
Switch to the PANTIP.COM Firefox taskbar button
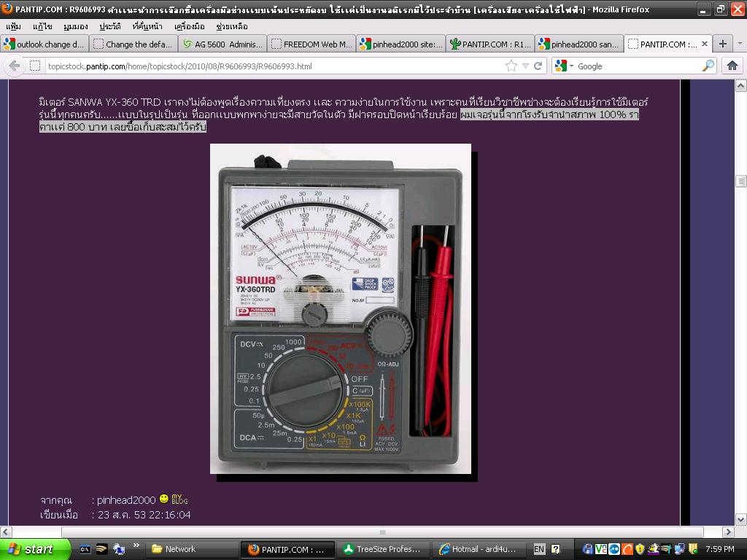pyautogui.click(x=287, y=550)
